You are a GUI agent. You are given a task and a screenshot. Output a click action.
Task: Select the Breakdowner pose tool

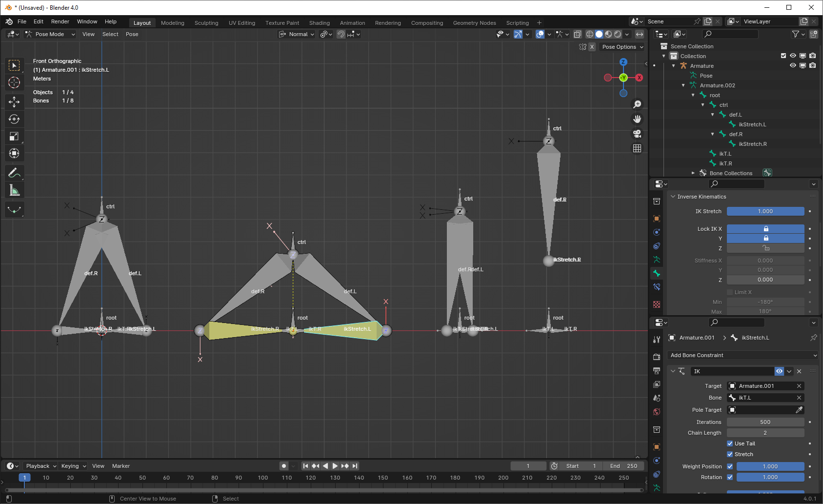point(14,210)
